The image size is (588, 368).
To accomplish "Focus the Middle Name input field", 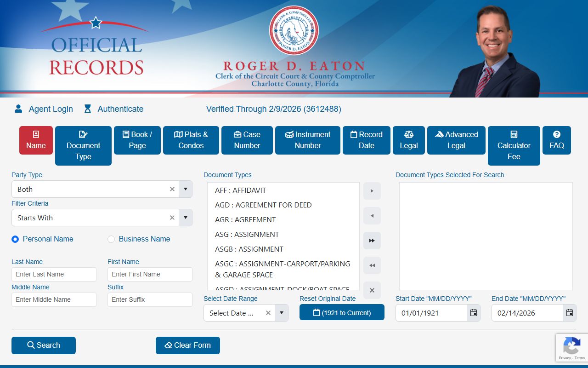I will pyautogui.click(x=54, y=299).
